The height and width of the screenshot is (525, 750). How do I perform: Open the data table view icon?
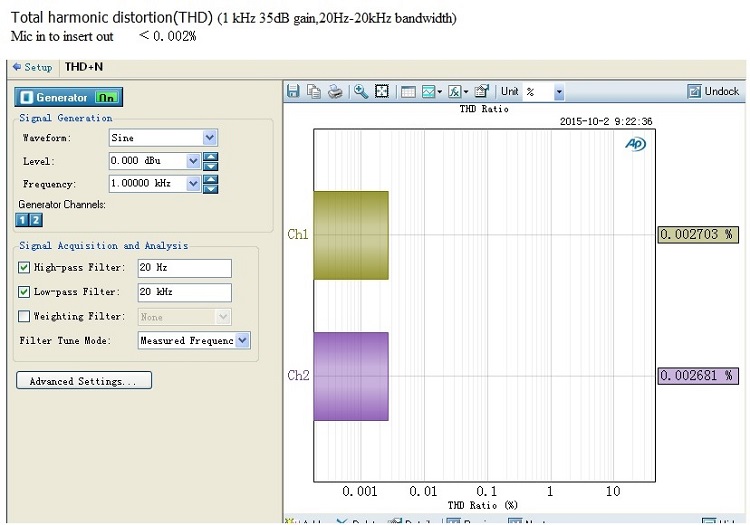pyautogui.click(x=408, y=91)
